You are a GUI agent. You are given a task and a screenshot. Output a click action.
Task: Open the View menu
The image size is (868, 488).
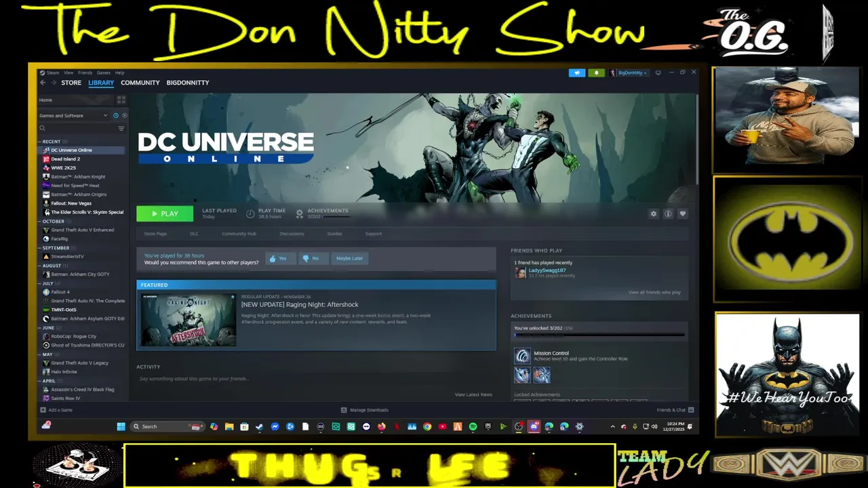click(x=68, y=73)
